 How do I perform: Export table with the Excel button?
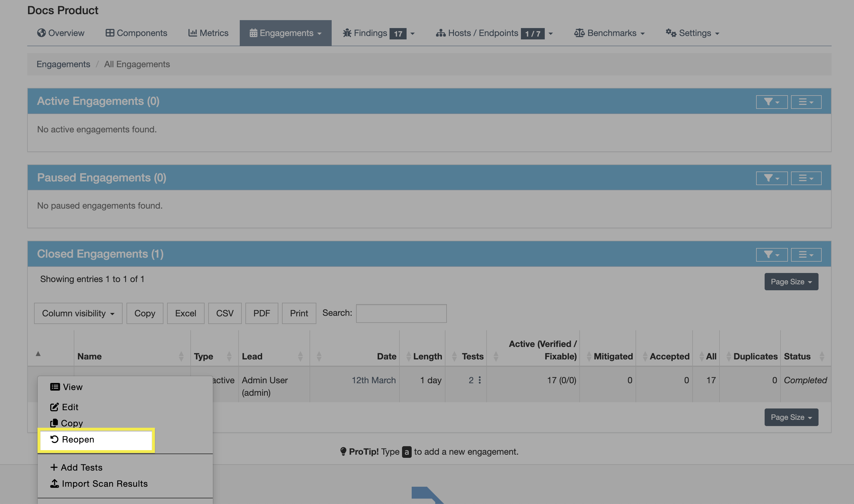[x=185, y=313]
